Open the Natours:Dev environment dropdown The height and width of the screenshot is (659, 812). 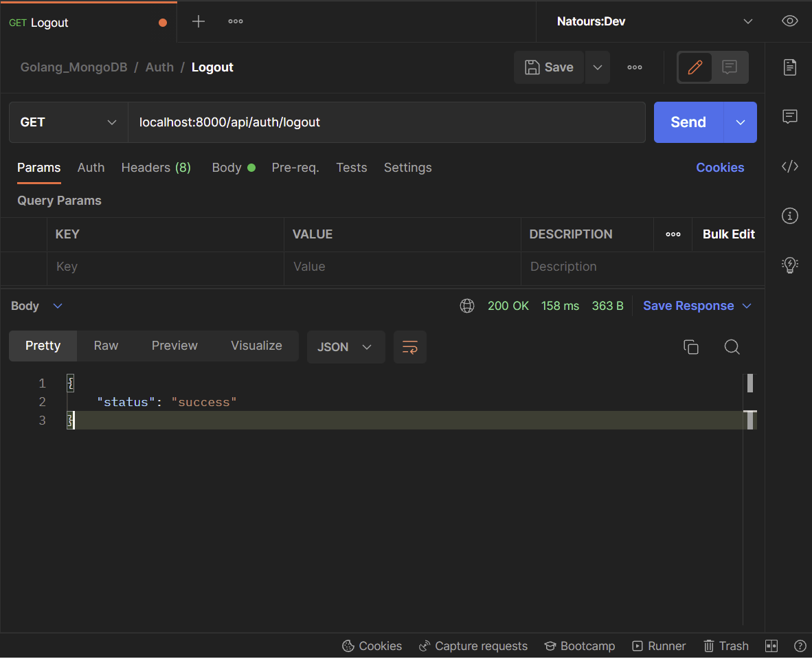pyautogui.click(x=649, y=21)
